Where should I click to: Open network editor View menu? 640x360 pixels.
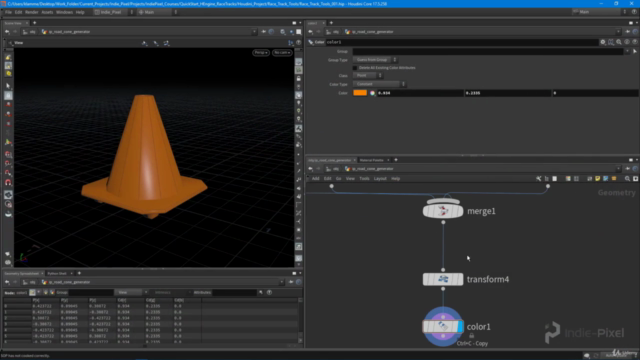350,179
